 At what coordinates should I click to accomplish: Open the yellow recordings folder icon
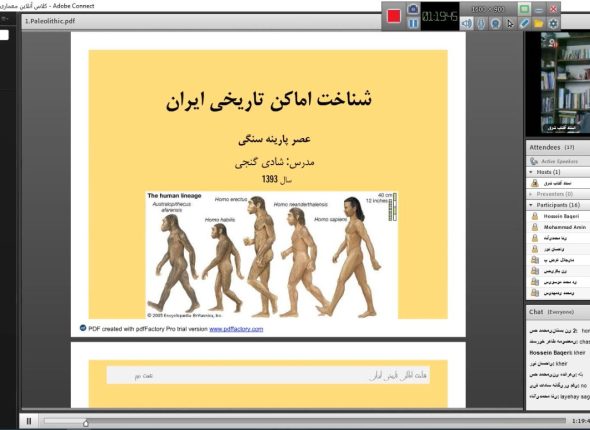[x=538, y=23]
